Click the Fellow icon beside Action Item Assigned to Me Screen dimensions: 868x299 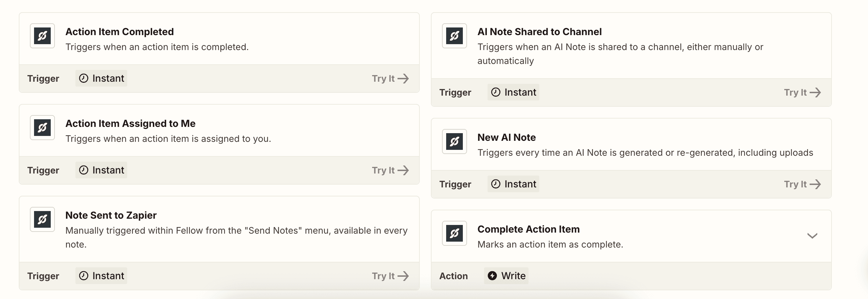pyautogui.click(x=42, y=128)
